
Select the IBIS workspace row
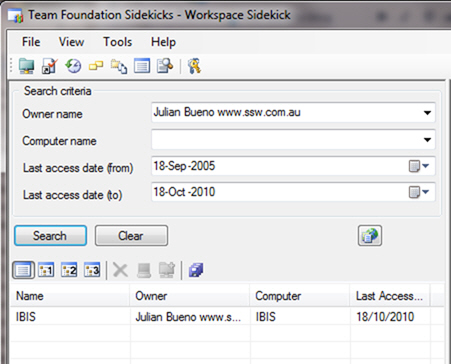(x=227, y=316)
